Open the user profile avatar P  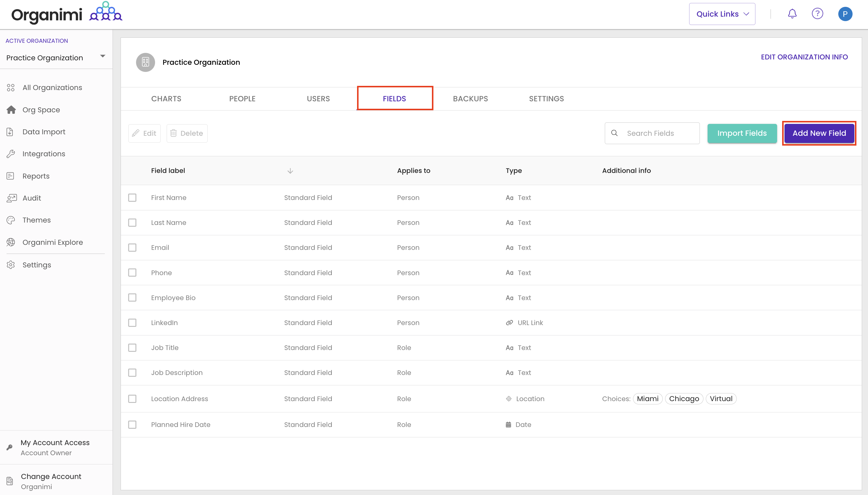(x=845, y=14)
